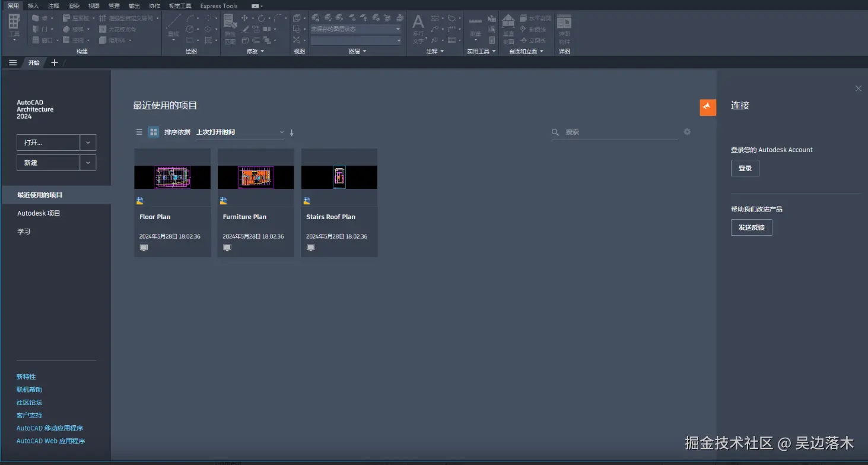This screenshot has height=465, width=868.
Task: Open the 工具 (Tools) palette button
Action: click(x=14, y=29)
